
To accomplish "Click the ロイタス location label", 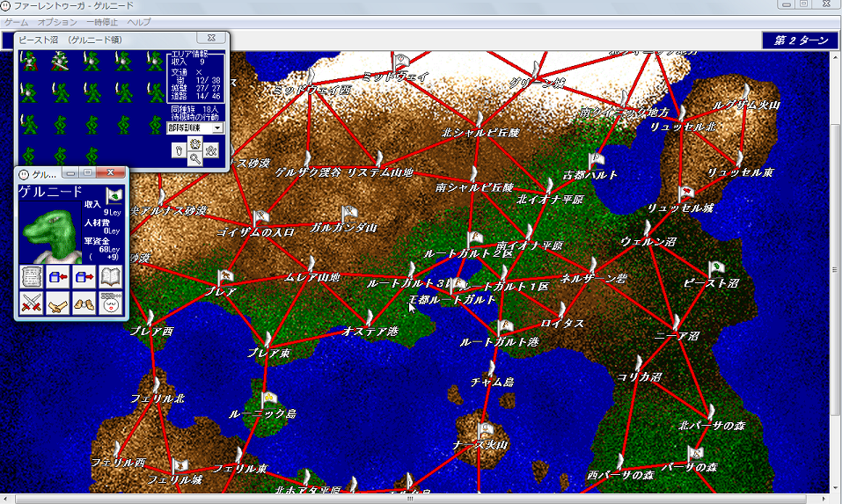I will tap(561, 323).
